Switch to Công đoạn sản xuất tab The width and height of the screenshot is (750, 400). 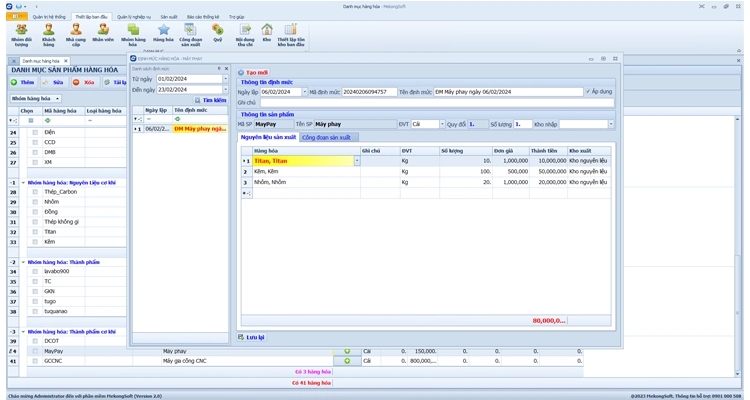(326, 137)
